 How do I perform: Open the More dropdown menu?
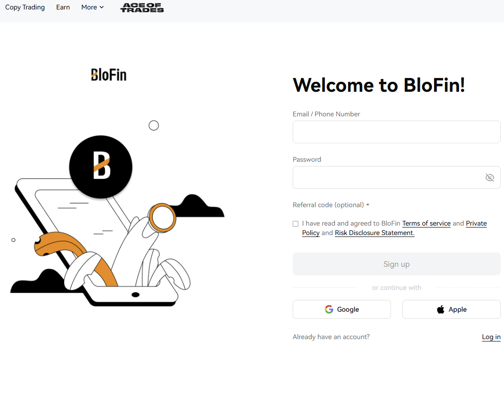click(92, 7)
